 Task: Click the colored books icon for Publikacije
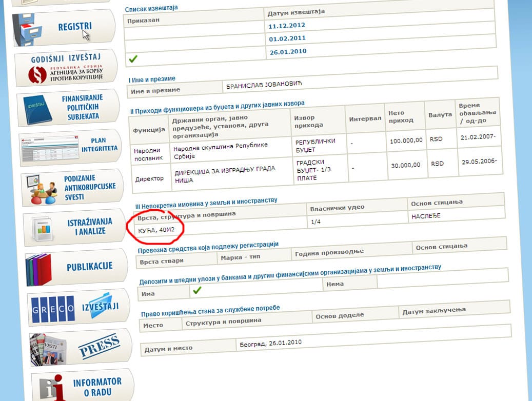[39, 268]
